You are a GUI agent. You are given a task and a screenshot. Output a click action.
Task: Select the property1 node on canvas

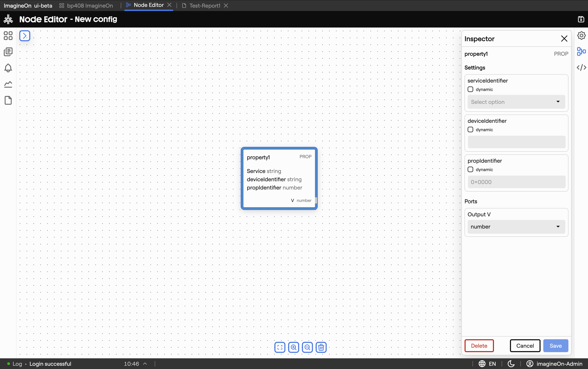279,178
